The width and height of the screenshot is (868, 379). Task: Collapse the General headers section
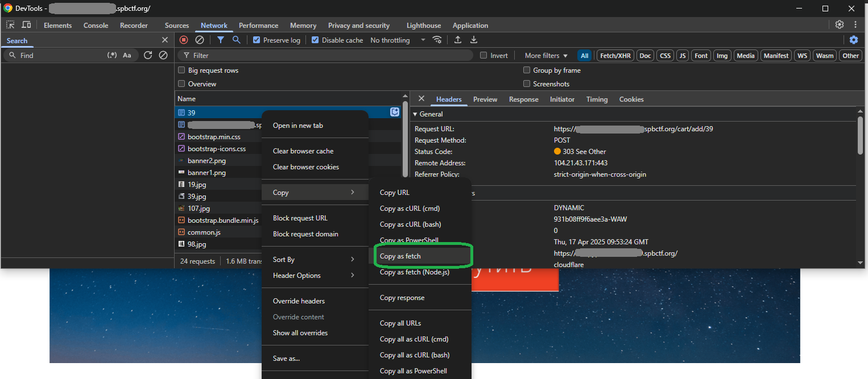pos(415,114)
